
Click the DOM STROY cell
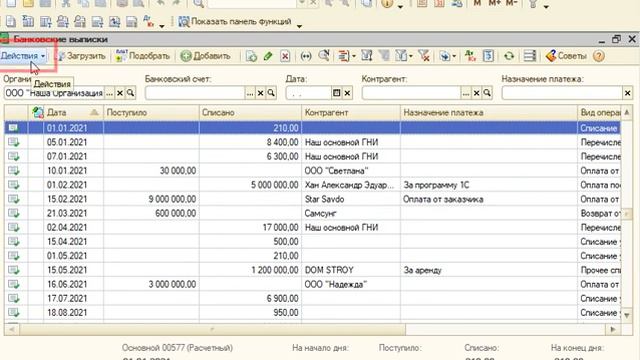coord(351,270)
